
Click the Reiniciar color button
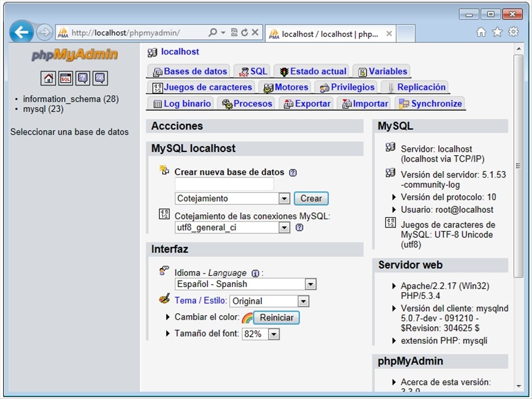[277, 317]
